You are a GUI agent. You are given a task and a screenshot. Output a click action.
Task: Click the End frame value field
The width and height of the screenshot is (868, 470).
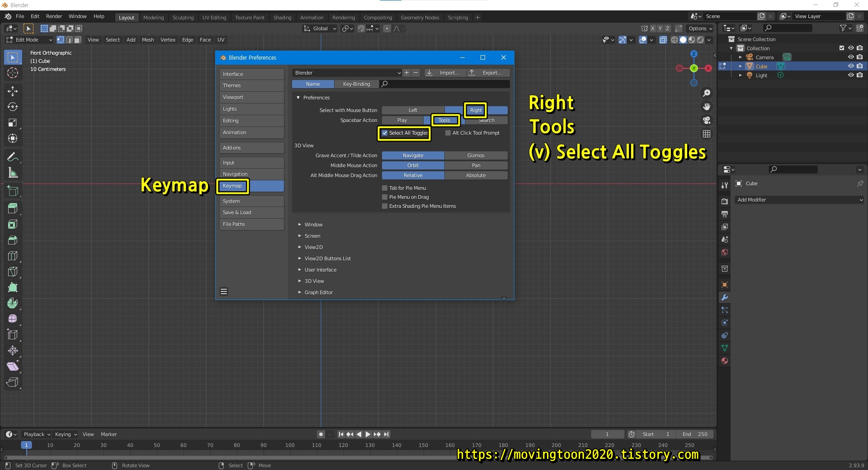(x=695, y=434)
